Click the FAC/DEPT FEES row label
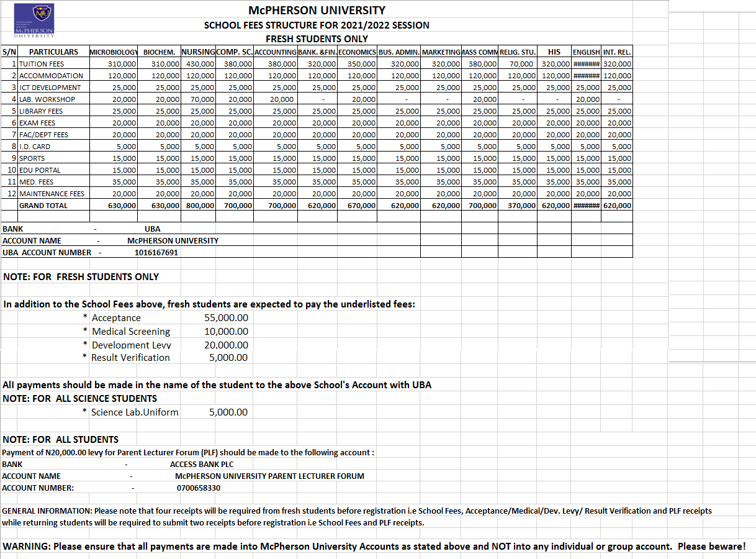This screenshot has width=756, height=559. click(x=43, y=135)
